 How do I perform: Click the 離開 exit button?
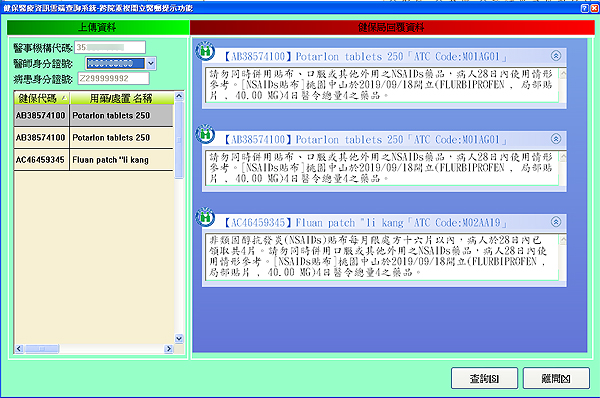(556, 378)
